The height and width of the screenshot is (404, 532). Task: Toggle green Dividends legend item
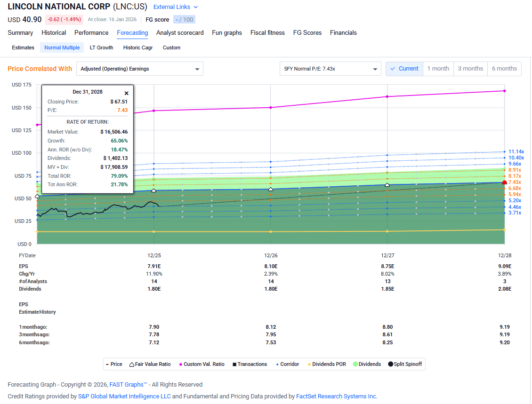coord(366,364)
